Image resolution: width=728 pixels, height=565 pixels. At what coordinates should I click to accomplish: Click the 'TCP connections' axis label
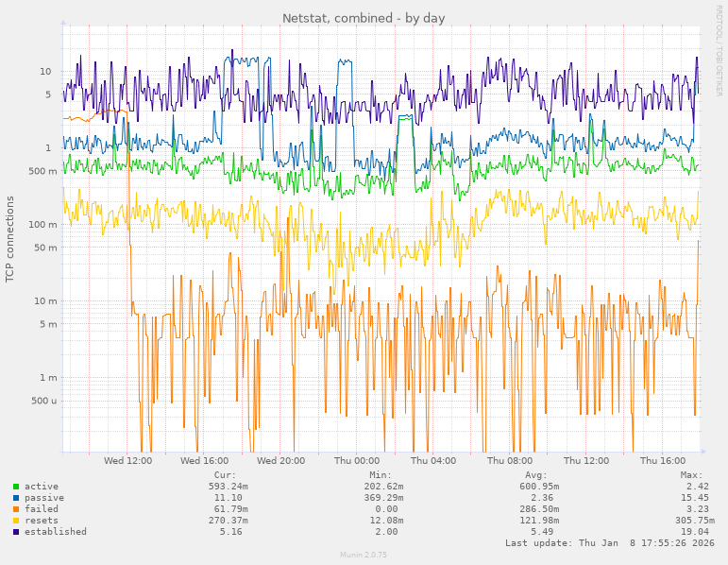[x=9, y=239]
